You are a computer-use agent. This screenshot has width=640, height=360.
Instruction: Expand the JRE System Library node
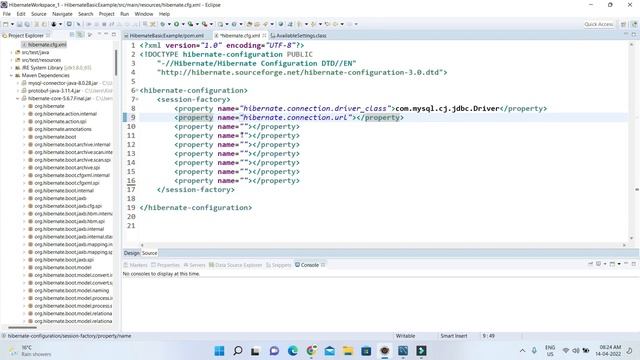click(11, 68)
